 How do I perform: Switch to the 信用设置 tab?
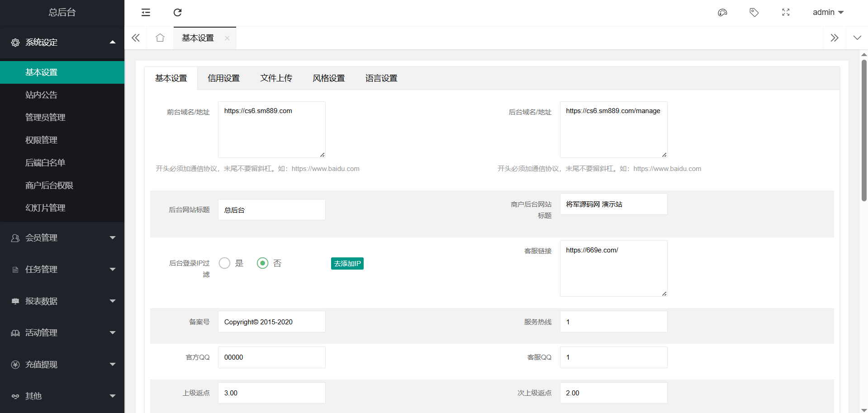point(223,78)
